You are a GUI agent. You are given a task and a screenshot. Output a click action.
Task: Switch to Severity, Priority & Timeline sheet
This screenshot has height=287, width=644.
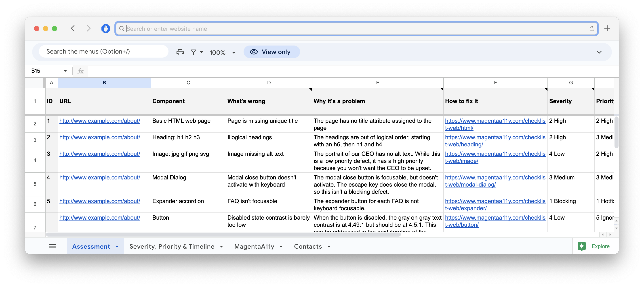coord(172,247)
